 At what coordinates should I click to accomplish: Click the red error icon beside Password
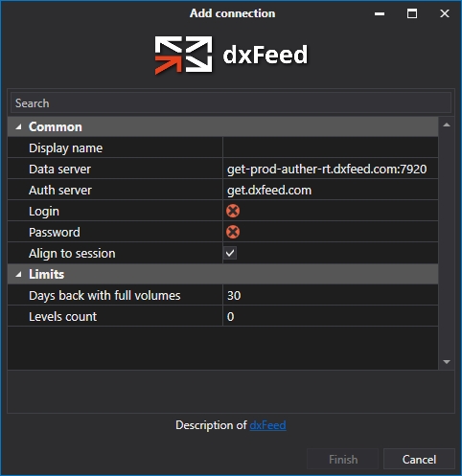point(233,232)
